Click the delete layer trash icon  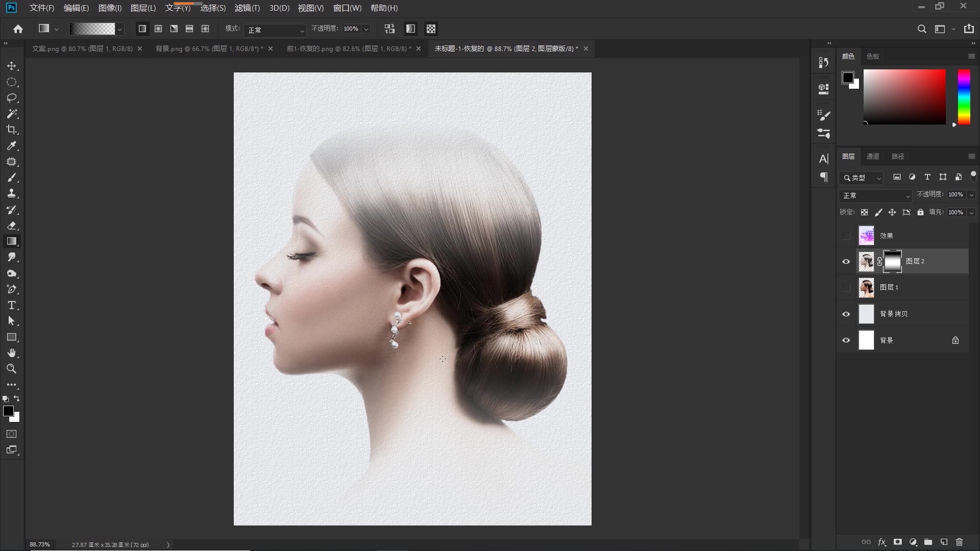click(959, 542)
